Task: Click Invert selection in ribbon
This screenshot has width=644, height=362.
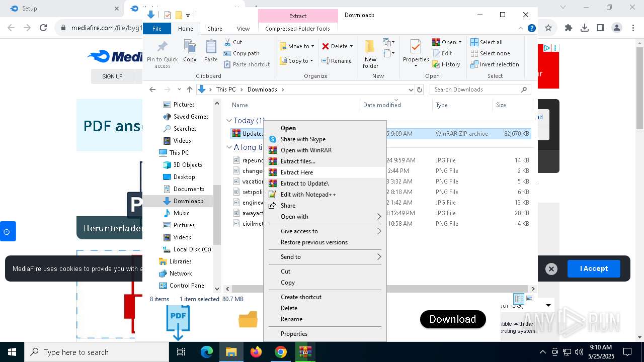Action: 495,64
